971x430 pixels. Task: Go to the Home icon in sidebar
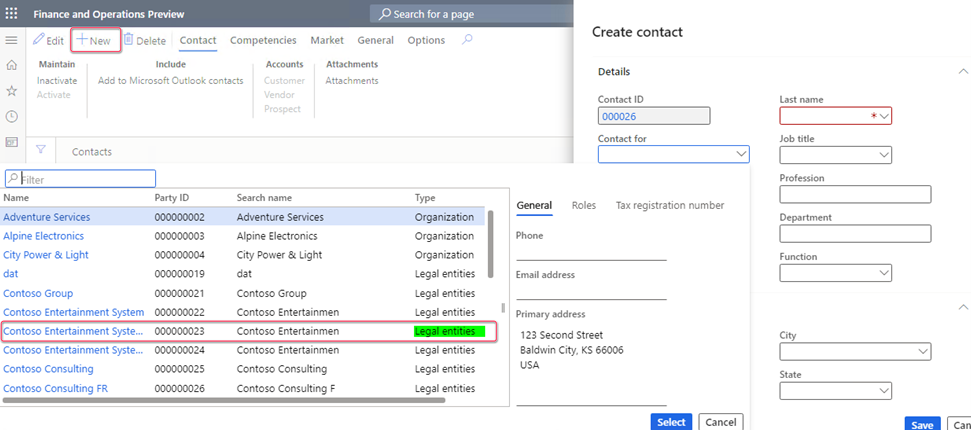click(11, 65)
